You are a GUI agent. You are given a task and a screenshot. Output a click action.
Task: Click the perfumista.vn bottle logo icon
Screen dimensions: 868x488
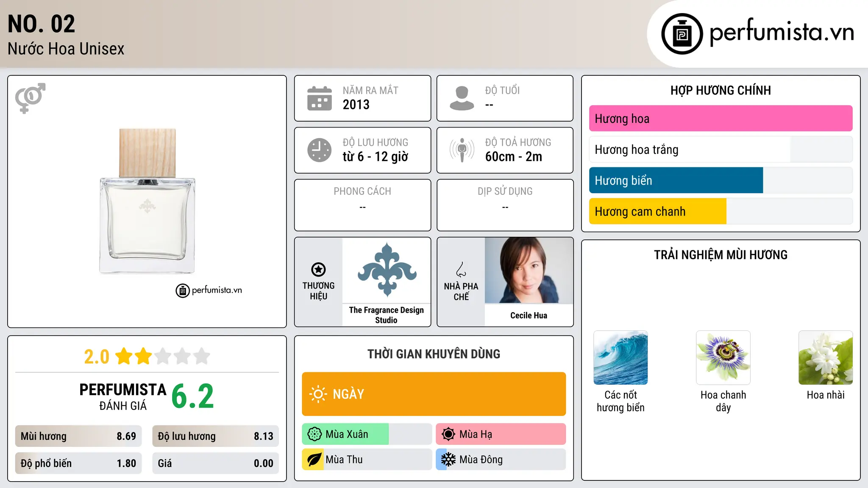point(682,34)
